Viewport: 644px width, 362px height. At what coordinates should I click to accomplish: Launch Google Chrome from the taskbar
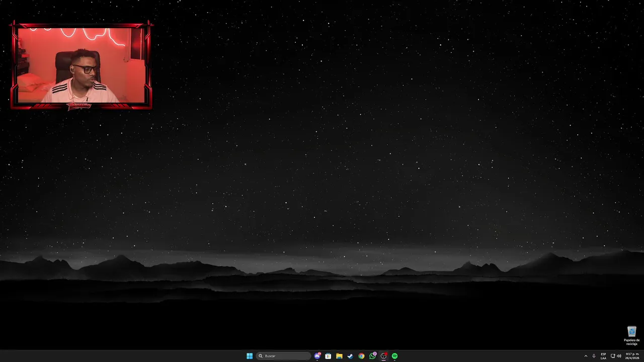[x=361, y=356]
